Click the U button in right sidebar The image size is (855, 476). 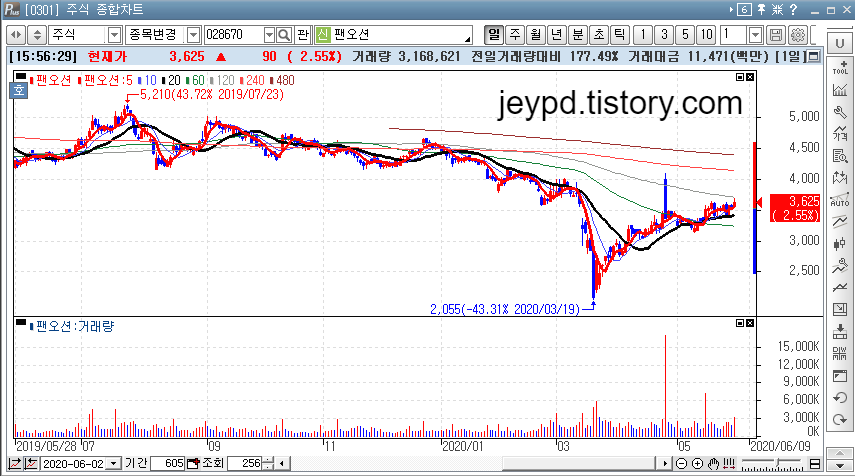tap(840, 43)
